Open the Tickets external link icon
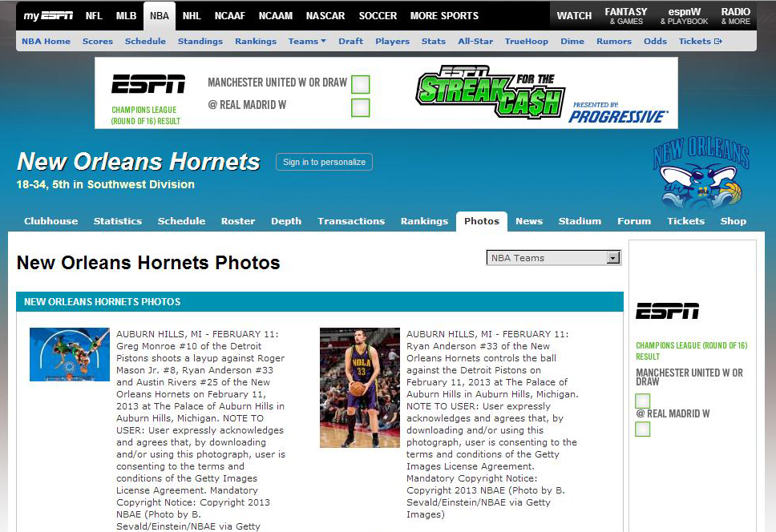 718,41
